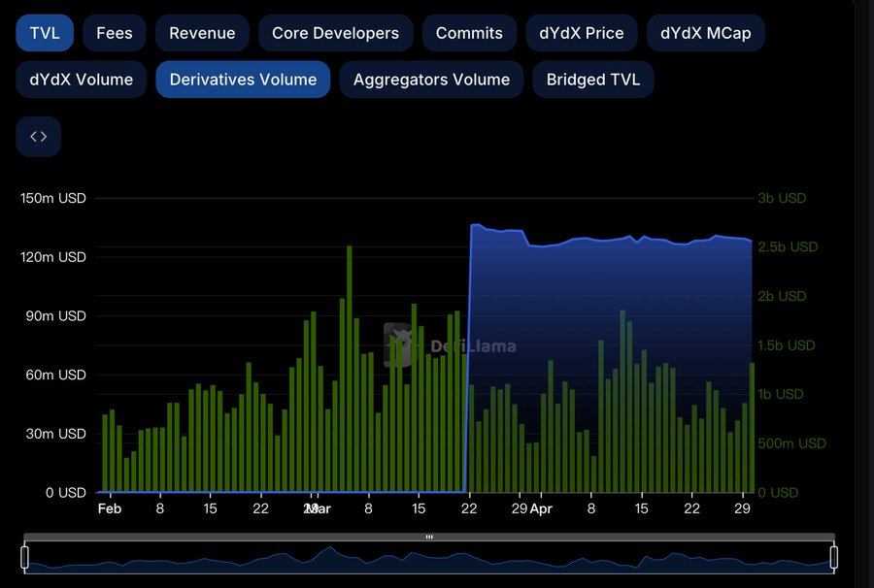Image resolution: width=874 pixels, height=588 pixels.
Task: Click the '1b USD' right axis label
Action: click(x=781, y=394)
